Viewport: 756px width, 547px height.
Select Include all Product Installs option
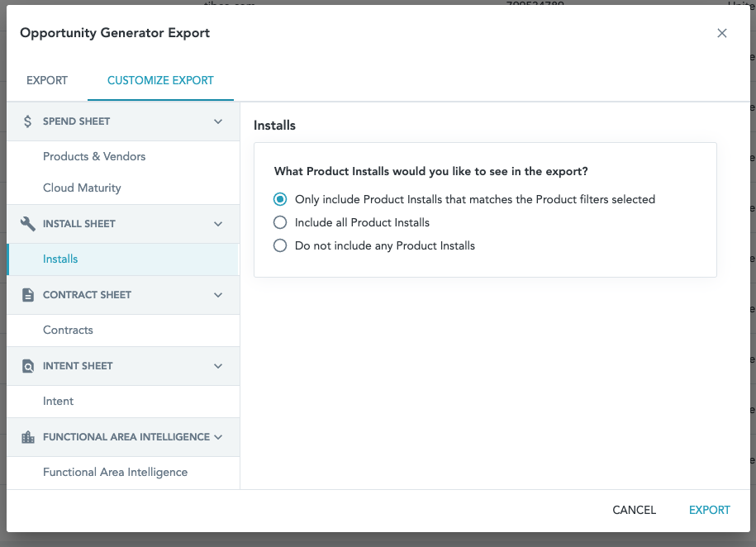coord(280,222)
